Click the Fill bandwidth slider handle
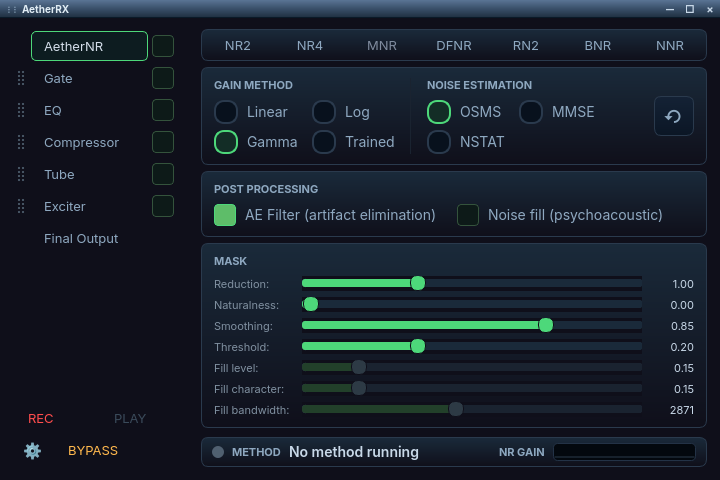Image resolution: width=720 pixels, height=480 pixels. pyautogui.click(x=456, y=409)
